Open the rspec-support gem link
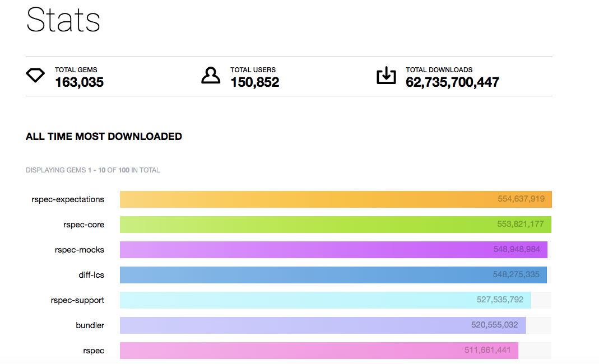The height and width of the screenshot is (364, 599). click(x=77, y=300)
